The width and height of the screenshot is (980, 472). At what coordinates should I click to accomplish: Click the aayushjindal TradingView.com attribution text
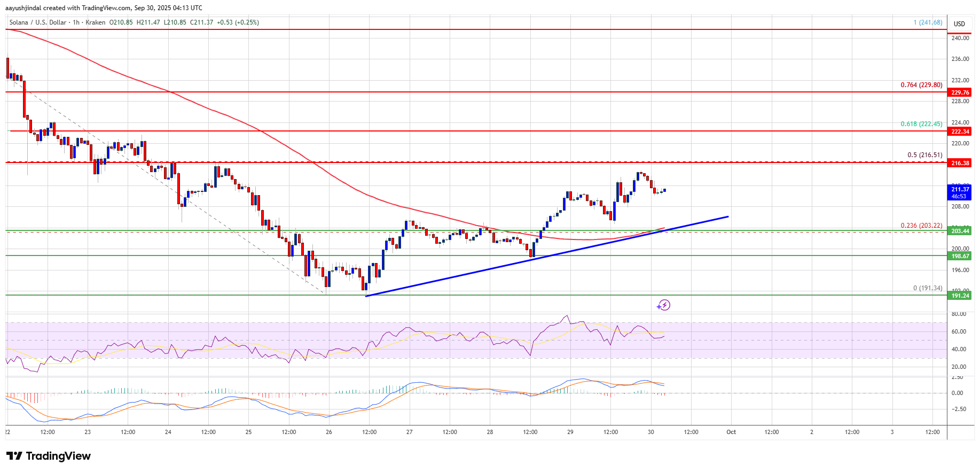click(x=104, y=8)
